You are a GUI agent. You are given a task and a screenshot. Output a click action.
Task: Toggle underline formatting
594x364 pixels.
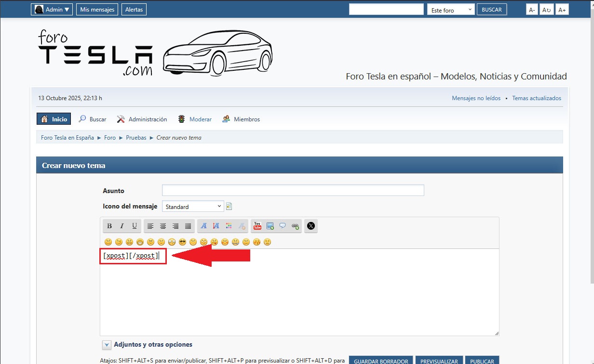tap(135, 226)
